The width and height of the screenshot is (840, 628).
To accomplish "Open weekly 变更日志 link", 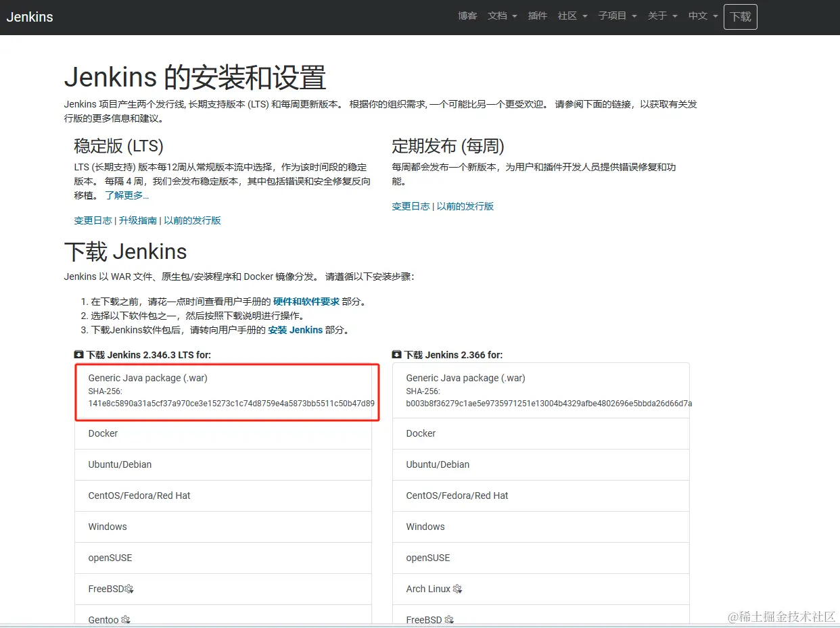I will [x=411, y=206].
